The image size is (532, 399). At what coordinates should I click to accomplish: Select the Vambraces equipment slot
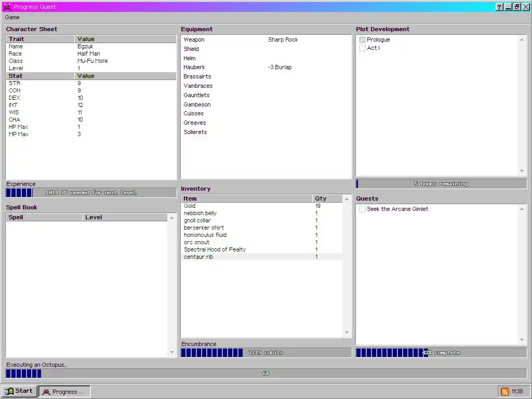click(x=266, y=86)
